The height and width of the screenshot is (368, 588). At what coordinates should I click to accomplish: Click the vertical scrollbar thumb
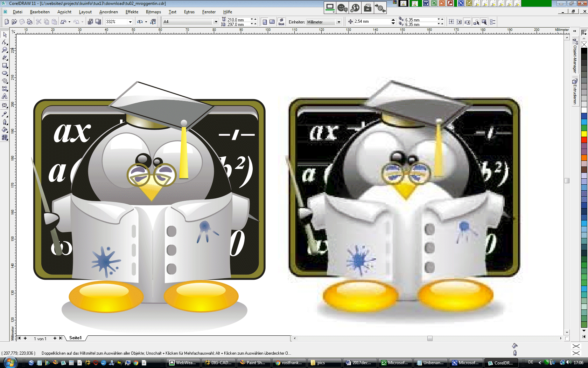[567, 181]
